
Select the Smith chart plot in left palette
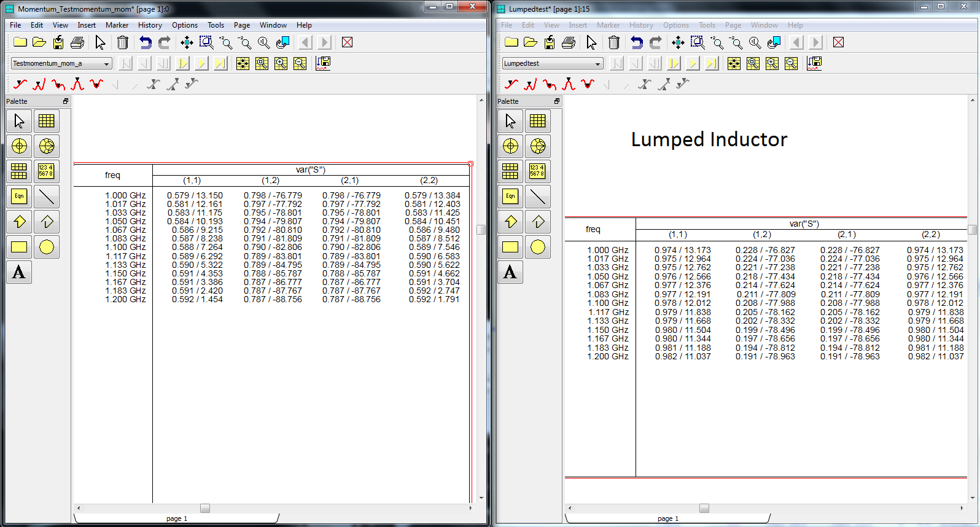(x=47, y=146)
